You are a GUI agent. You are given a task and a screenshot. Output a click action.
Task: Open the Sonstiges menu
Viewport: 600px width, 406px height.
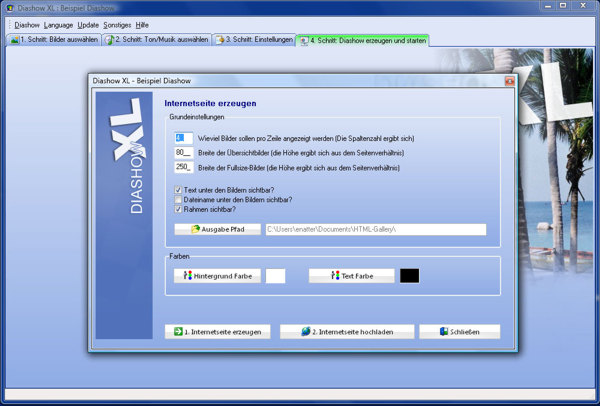coord(117,25)
